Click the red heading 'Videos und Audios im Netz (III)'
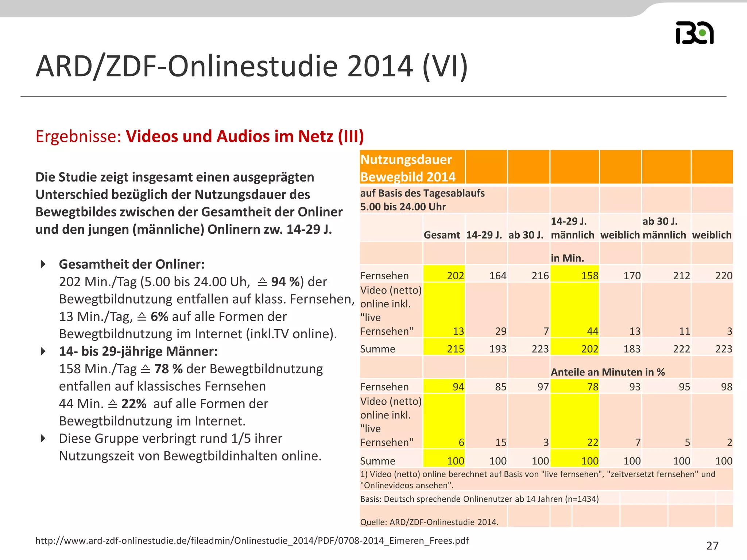This screenshot has height=560, width=747. pyautogui.click(x=245, y=136)
